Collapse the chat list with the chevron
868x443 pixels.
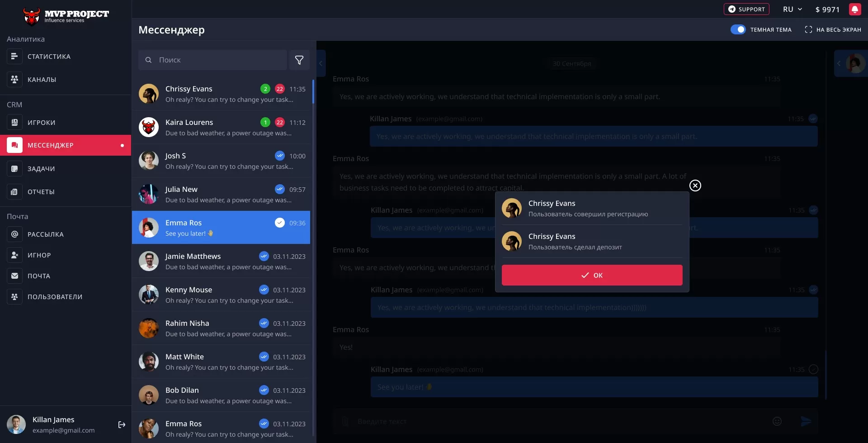321,63
